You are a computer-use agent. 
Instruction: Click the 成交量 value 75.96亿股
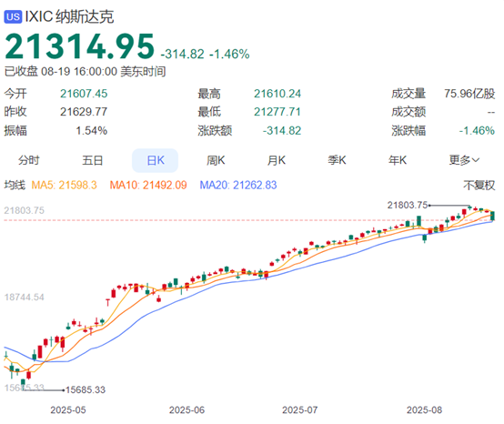[x=469, y=94]
